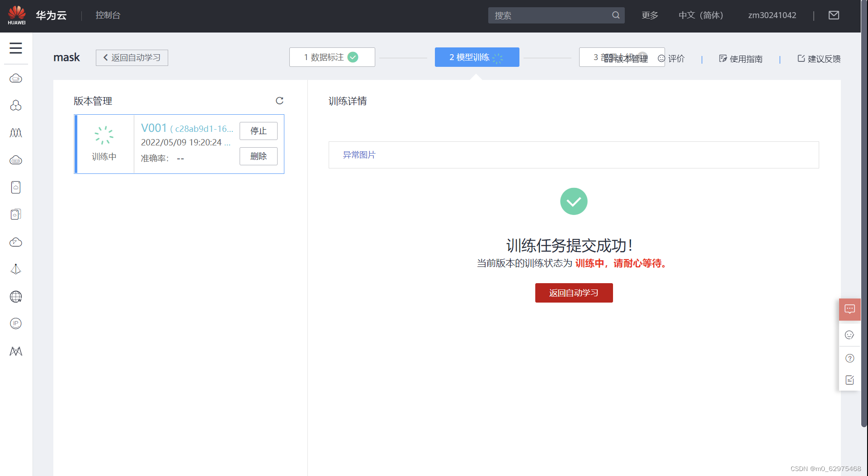Open the pyramid-shaped sidebar icon
The image size is (868, 476).
pos(16,269)
